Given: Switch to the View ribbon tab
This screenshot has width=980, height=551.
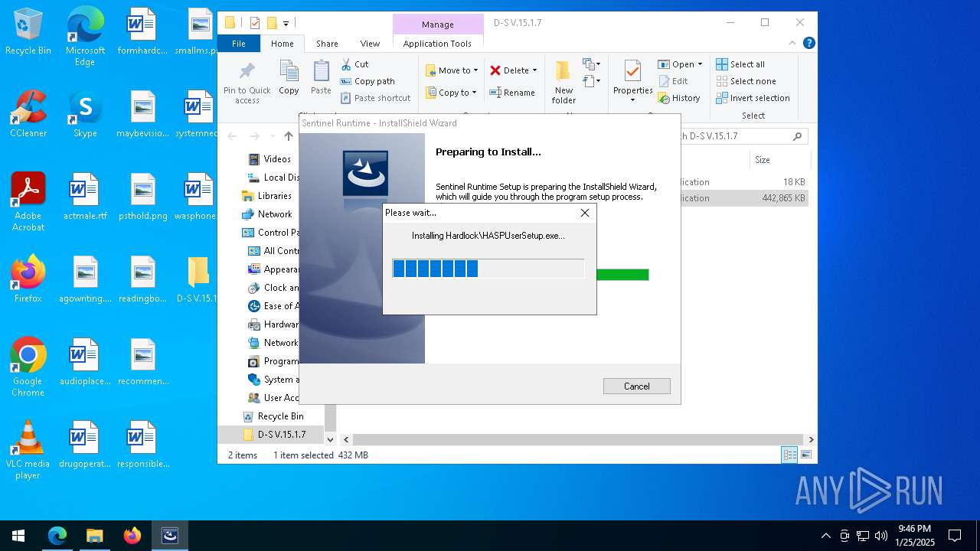Looking at the screenshot, I should click(370, 44).
